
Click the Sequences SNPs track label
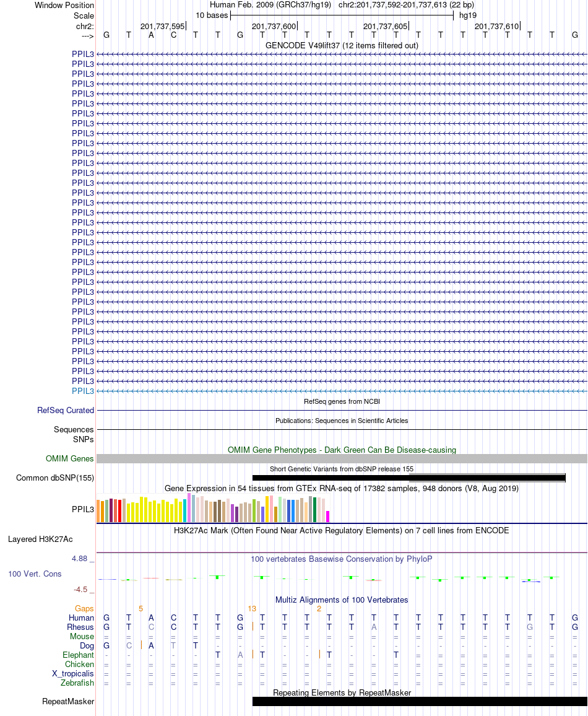pos(74,434)
